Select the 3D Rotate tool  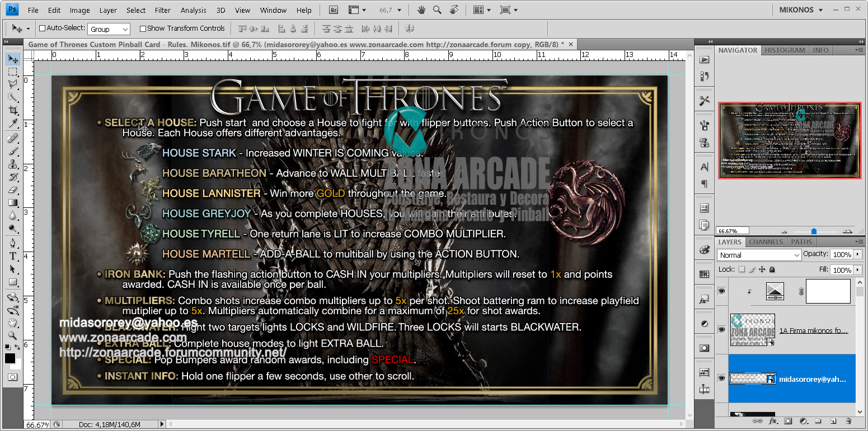(13, 297)
